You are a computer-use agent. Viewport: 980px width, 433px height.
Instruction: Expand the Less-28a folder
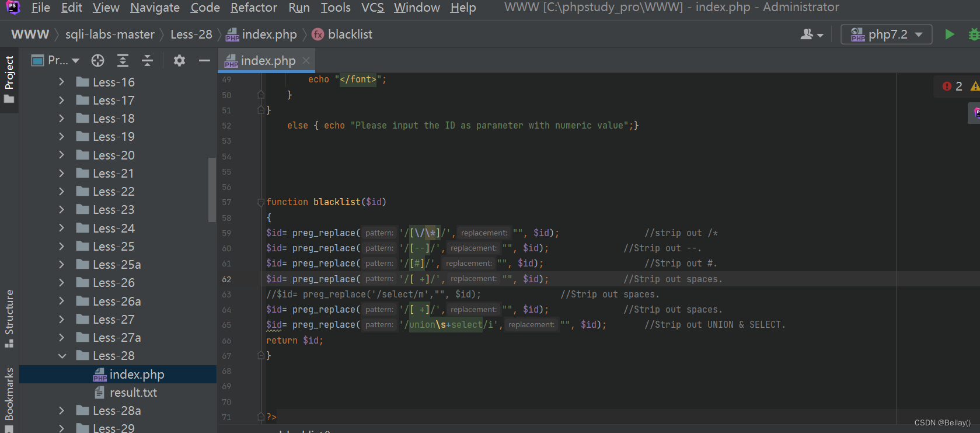62,411
